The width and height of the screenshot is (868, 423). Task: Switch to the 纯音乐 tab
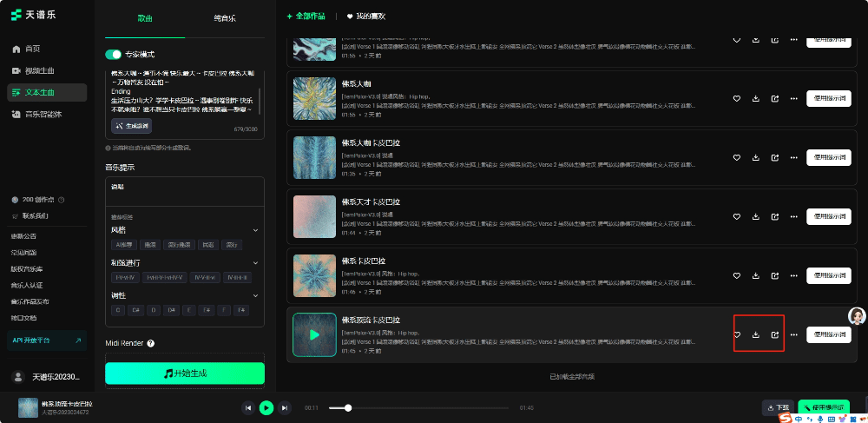224,17
